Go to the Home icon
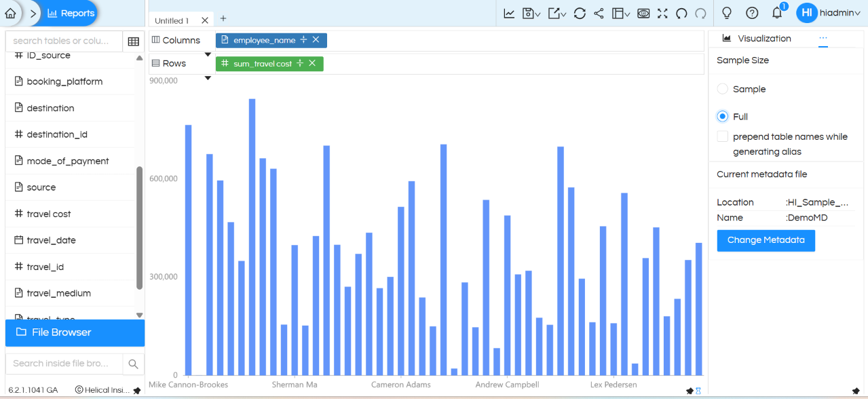 (10, 13)
